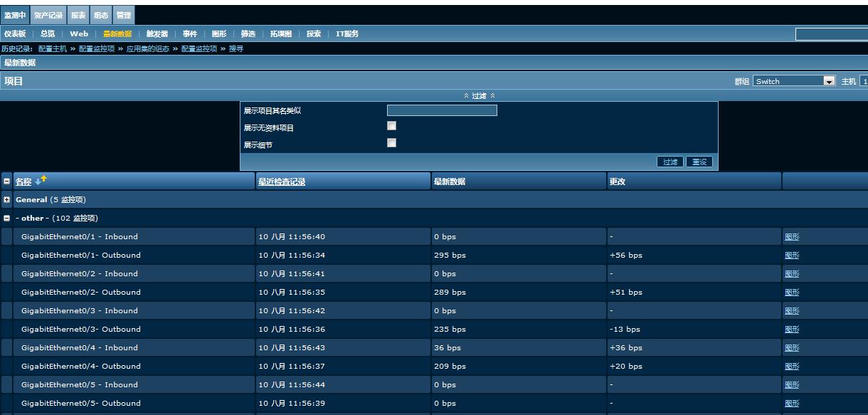Screen dimensions: 868x415
Task: Select the 最新数据 submenu item
Action: click(117, 33)
